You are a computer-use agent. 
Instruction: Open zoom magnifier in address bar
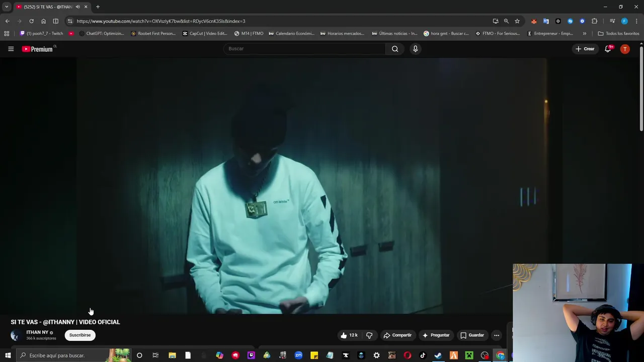point(506,21)
